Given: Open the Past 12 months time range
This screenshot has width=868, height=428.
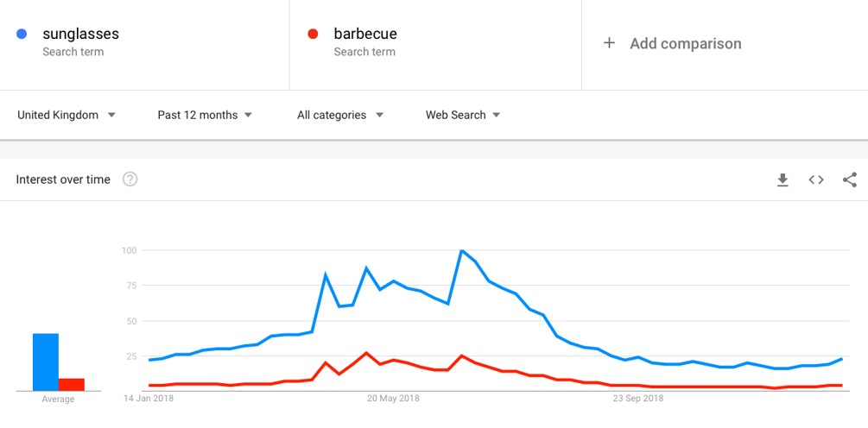Looking at the screenshot, I should point(205,115).
